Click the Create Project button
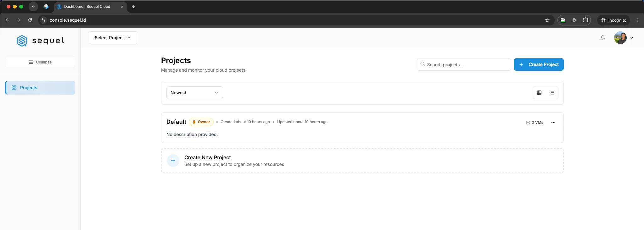Screen dimensions: 644x230 (x=539, y=64)
